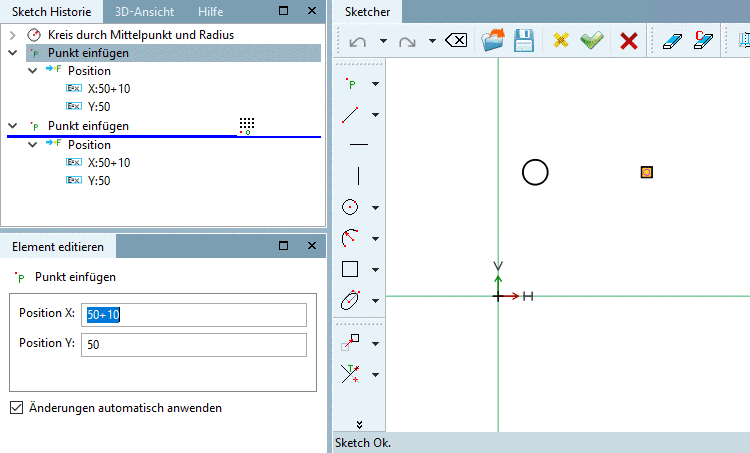
Task: Expand Kreis durch Mittelpunkt und Radius row
Action: coord(13,35)
